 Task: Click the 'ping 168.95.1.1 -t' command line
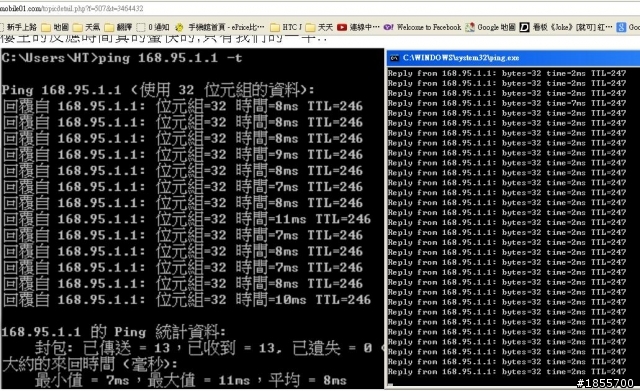pos(122,58)
